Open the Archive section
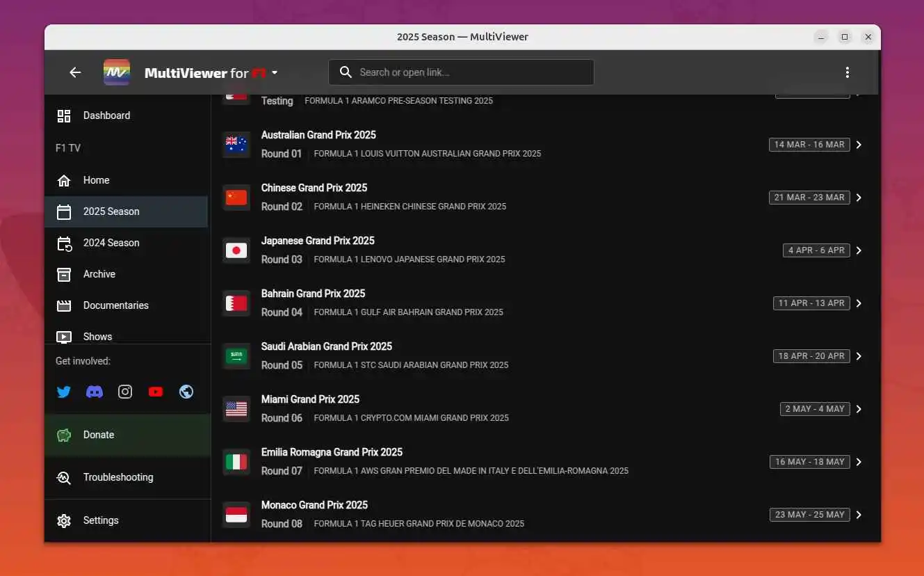924x576 pixels. point(126,274)
